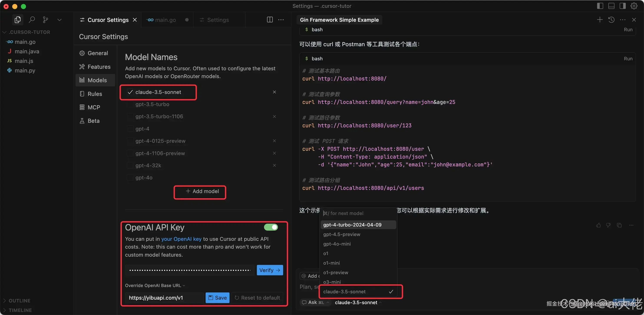Start a new chat with plus icon
Screen dimensions: 644x315
point(599,20)
